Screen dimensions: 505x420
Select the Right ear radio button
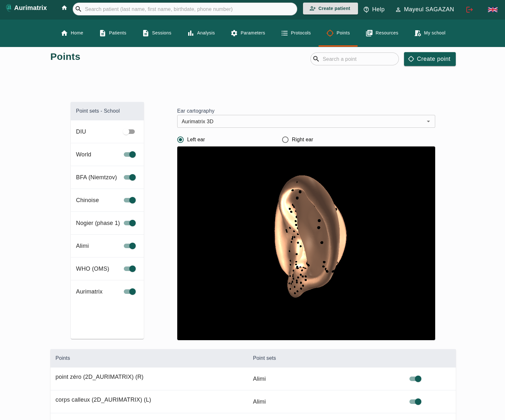click(285, 140)
